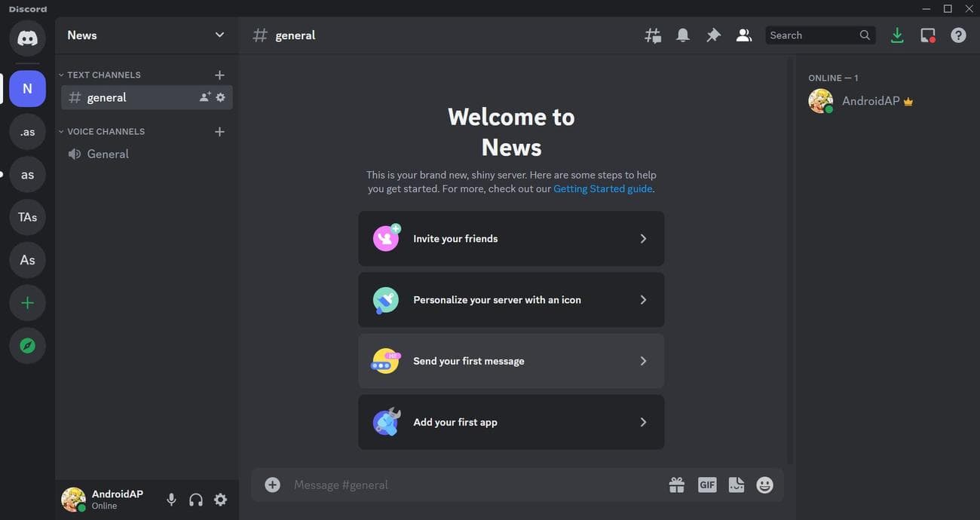This screenshot has height=520, width=980.
Task: Click the Invite your friends button
Action: point(511,239)
